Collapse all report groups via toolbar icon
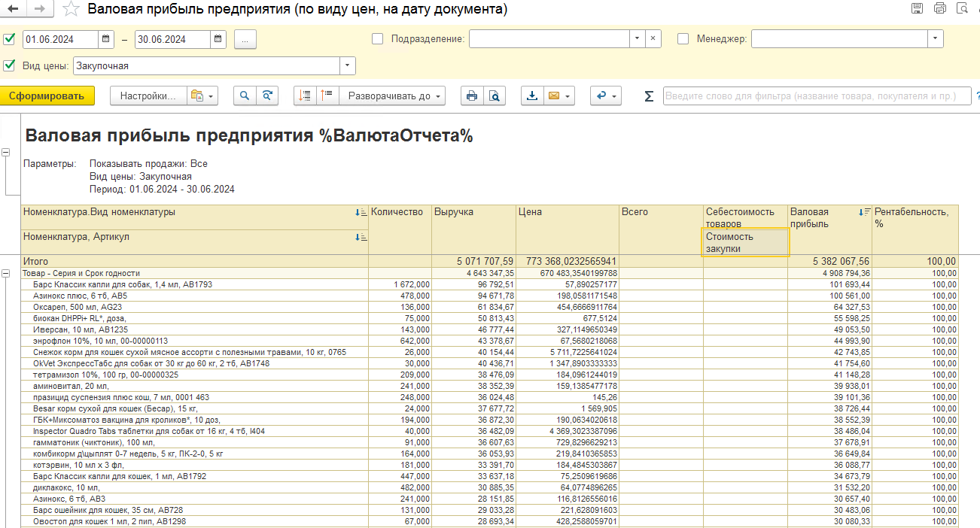 pos(305,96)
